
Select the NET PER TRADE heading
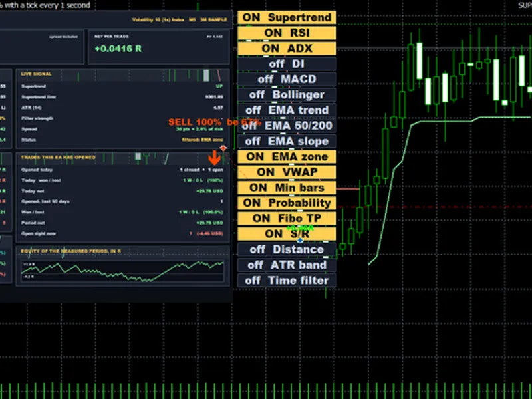click(111, 37)
